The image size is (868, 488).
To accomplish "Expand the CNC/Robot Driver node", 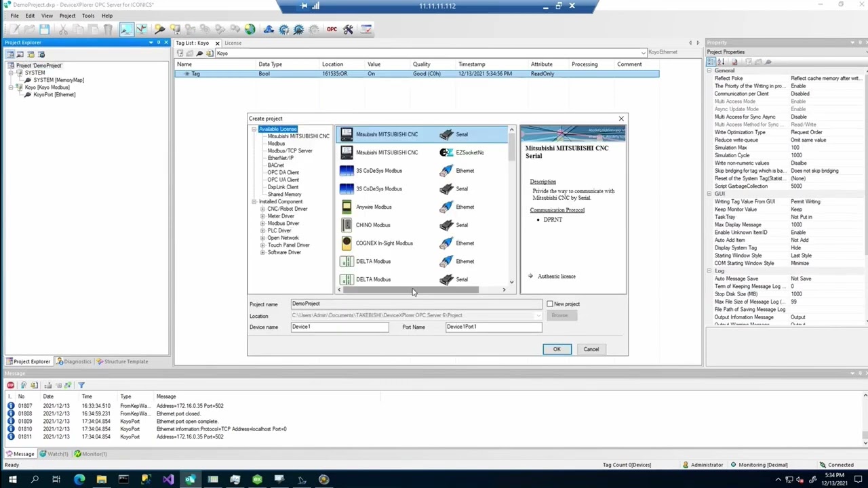I will [x=262, y=209].
